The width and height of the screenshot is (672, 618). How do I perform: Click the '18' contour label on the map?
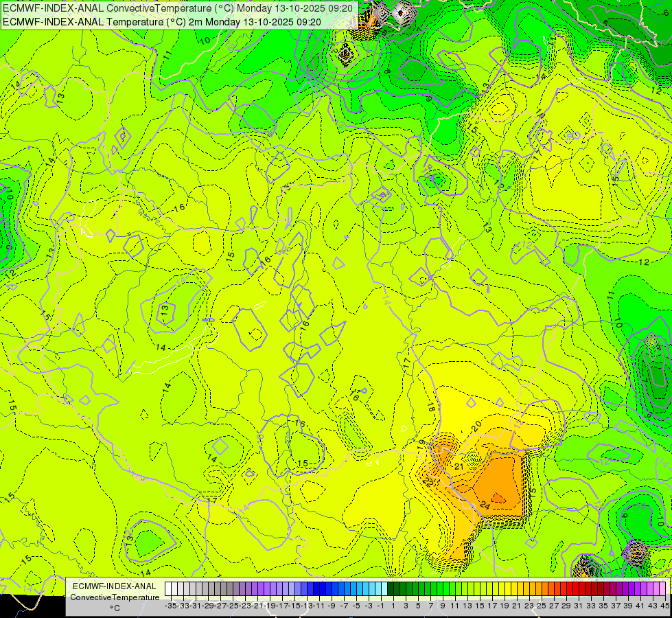pos(430,407)
